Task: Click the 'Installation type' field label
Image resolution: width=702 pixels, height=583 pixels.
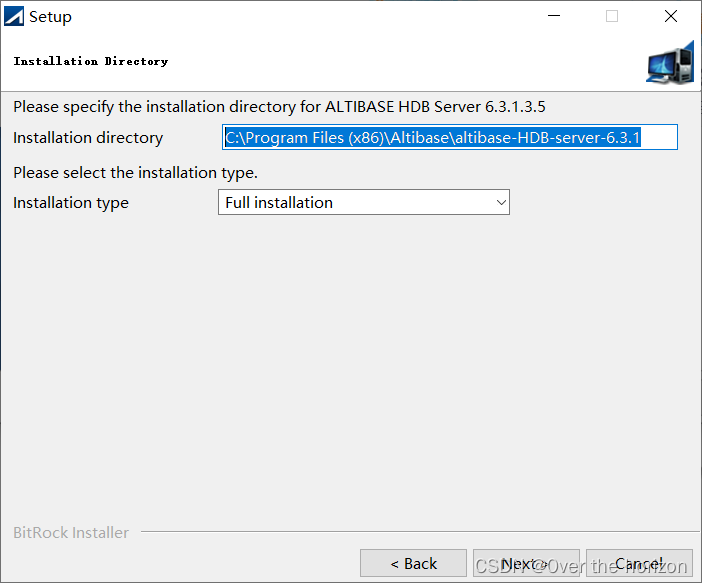Action: (71, 202)
